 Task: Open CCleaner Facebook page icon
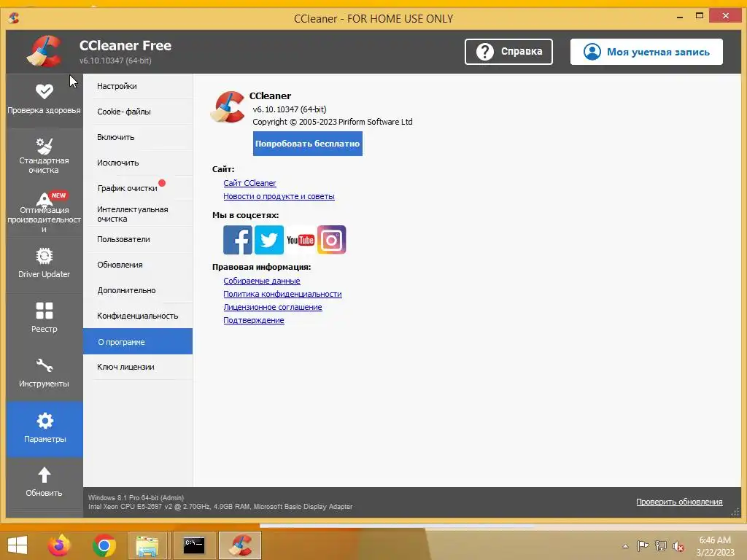coord(238,239)
